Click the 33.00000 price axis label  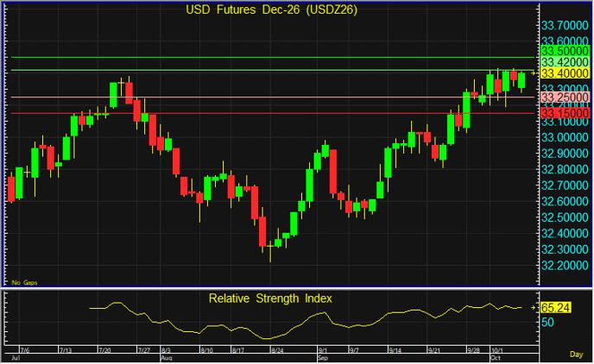(565, 137)
